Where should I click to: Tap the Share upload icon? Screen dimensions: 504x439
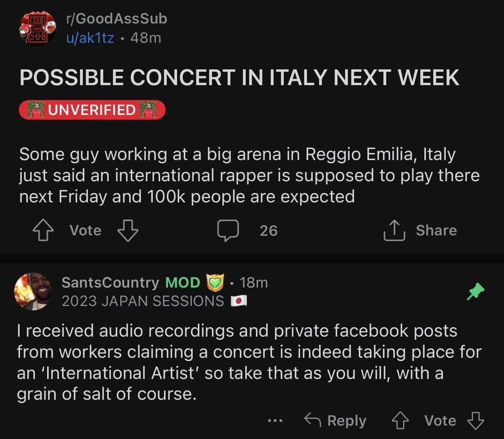(x=394, y=231)
